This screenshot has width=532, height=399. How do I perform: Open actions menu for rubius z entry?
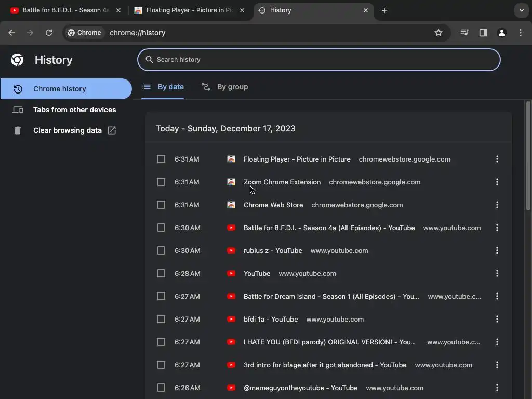click(497, 250)
